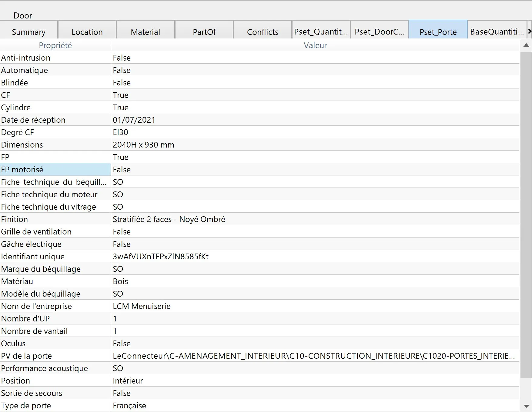Open the Material tab
Screen dimensions: 532x412
[x=146, y=30]
